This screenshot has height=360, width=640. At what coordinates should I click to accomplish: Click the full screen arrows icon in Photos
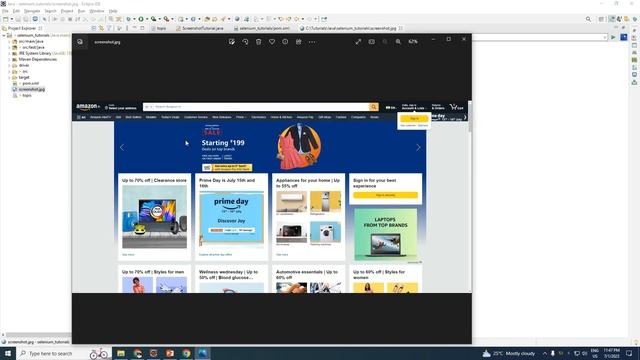coord(358,42)
